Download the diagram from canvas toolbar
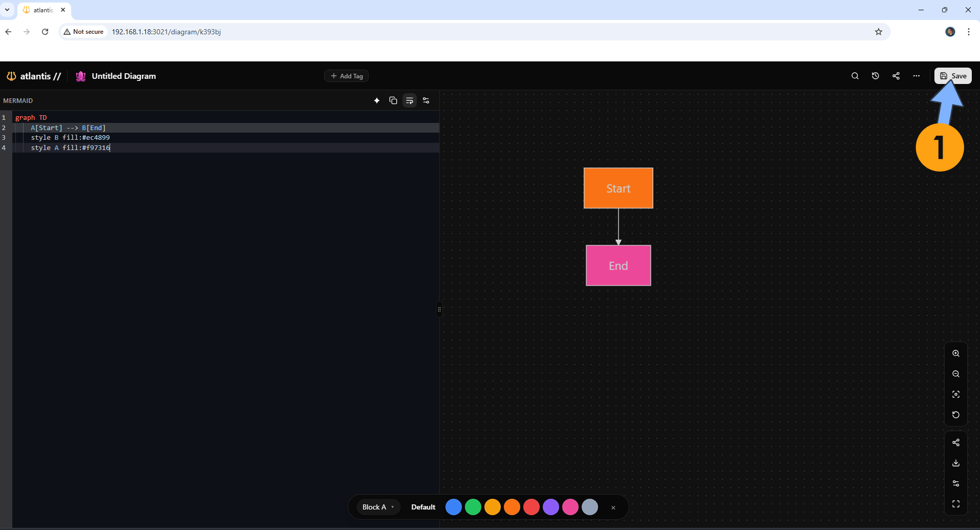The height and width of the screenshot is (530, 980). (956, 463)
